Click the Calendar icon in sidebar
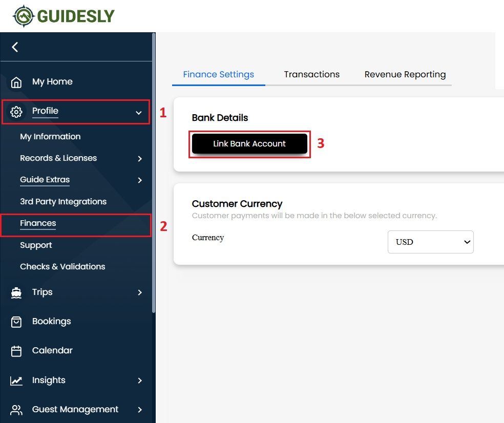Viewport: 504px width, 423px height. click(x=16, y=351)
